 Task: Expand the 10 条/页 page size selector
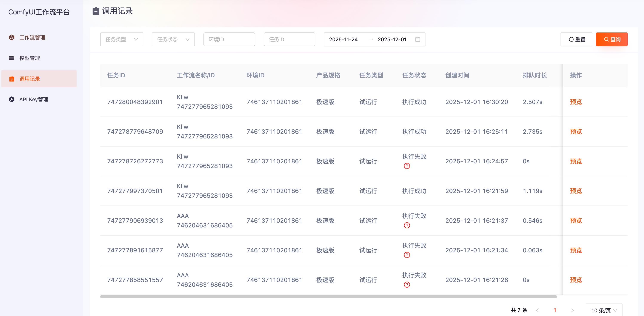point(604,310)
